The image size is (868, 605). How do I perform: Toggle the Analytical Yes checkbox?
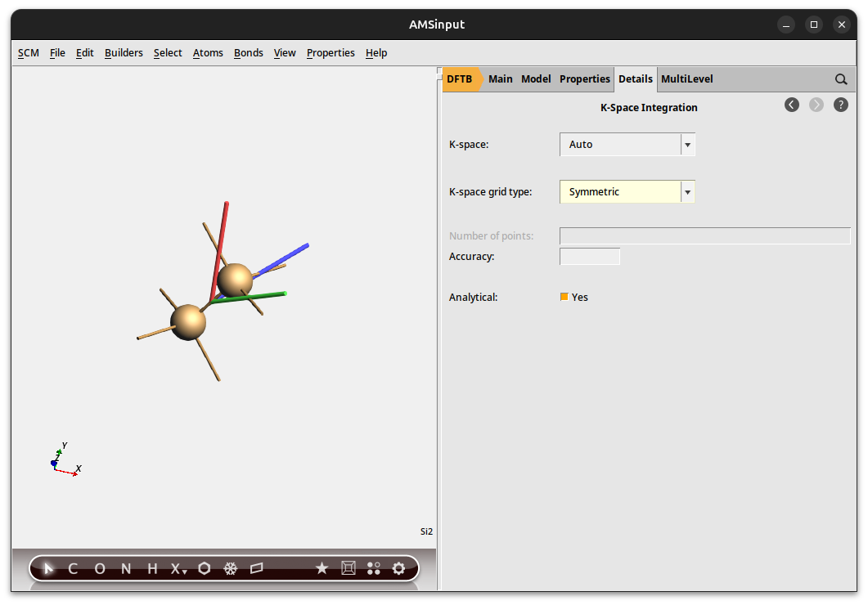coord(563,297)
